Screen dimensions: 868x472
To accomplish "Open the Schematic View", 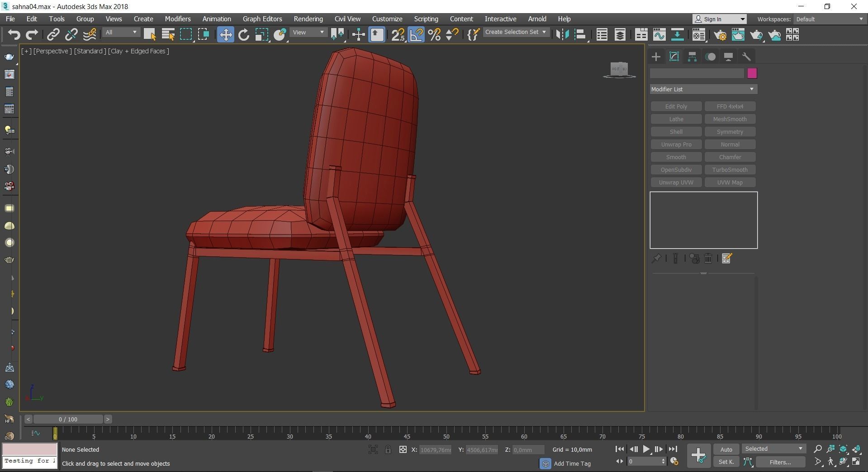I will (677, 35).
